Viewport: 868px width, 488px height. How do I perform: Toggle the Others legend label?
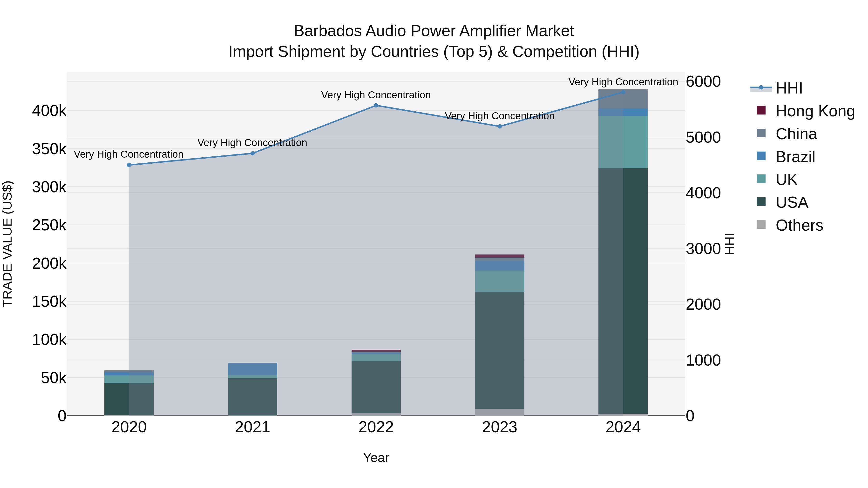799,225
